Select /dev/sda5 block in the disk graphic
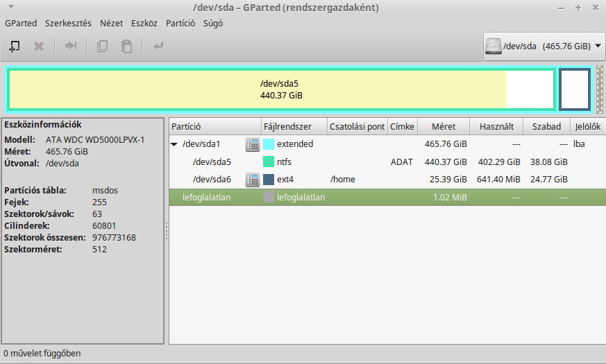This screenshot has height=364, width=606. pyautogui.click(x=281, y=89)
